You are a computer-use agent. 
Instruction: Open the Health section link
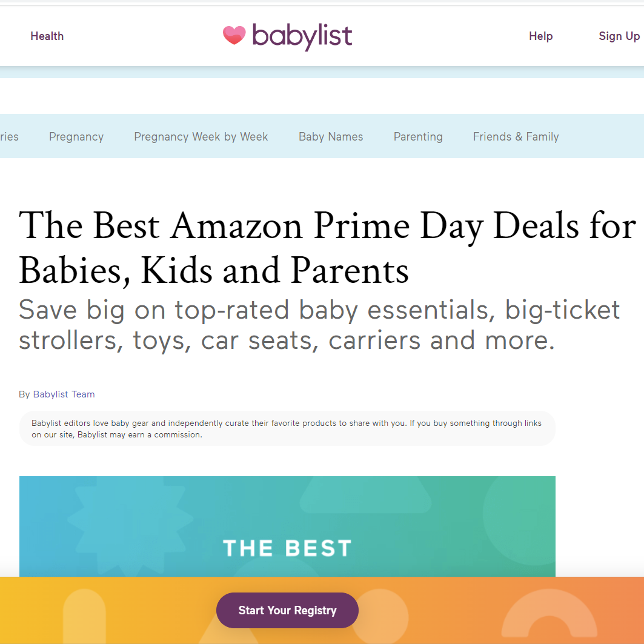[47, 36]
